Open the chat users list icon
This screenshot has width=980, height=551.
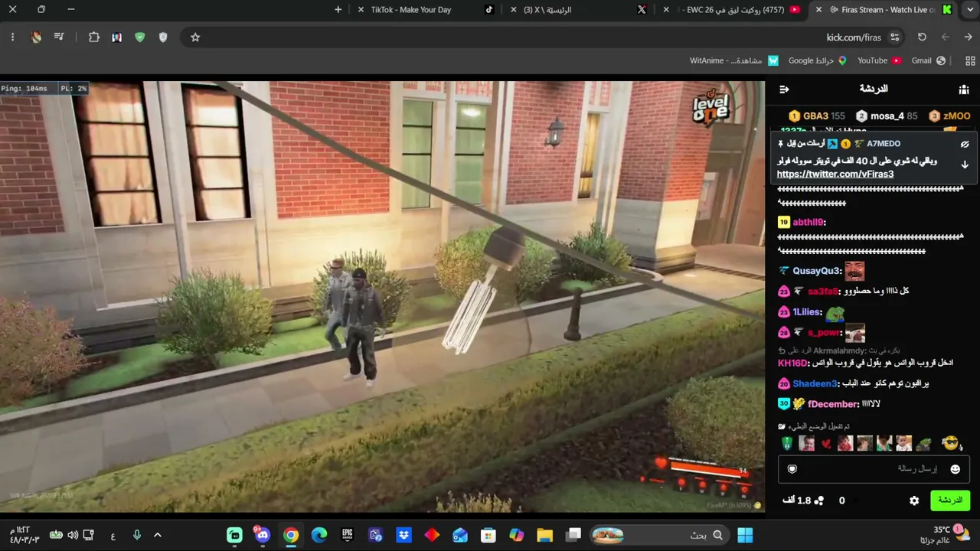tap(963, 90)
